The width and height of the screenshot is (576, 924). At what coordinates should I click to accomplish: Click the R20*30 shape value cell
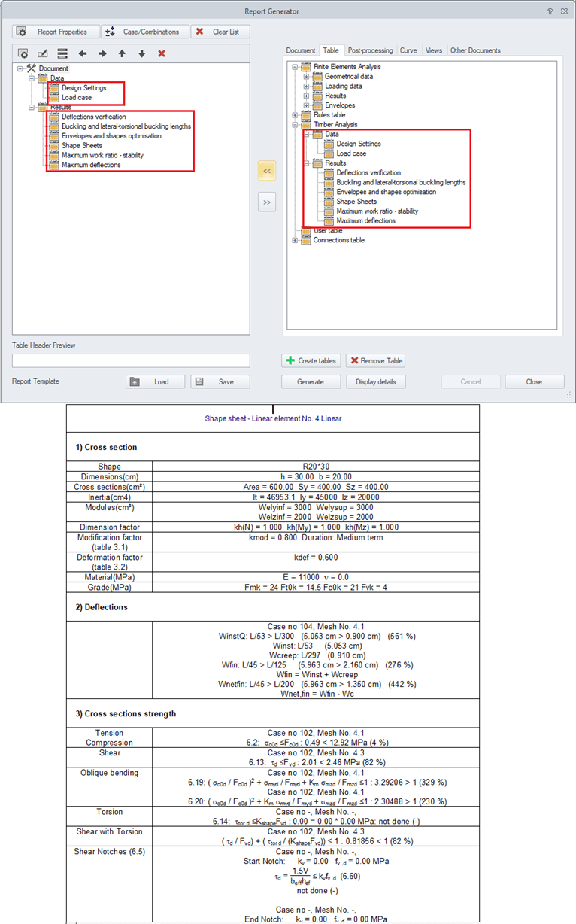point(316,467)
